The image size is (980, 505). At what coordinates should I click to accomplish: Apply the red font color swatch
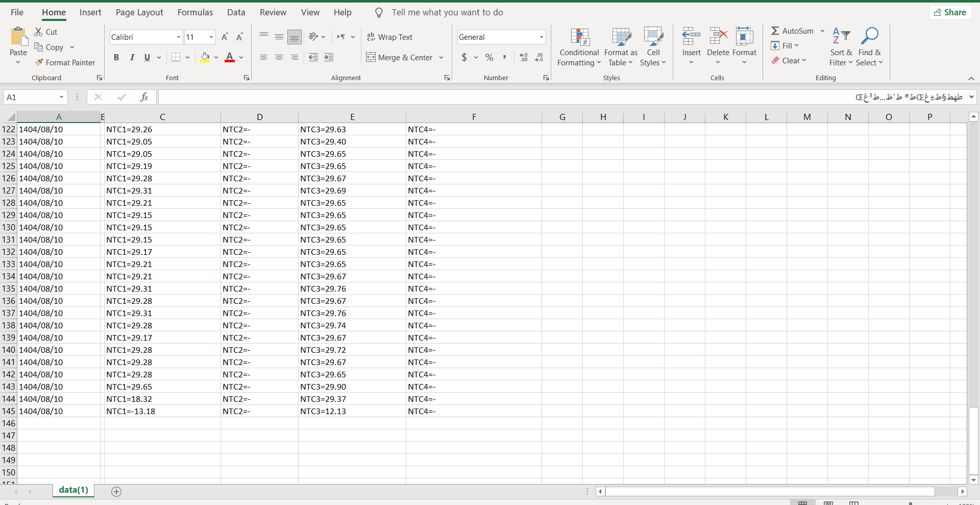click(x=230, y=57)
